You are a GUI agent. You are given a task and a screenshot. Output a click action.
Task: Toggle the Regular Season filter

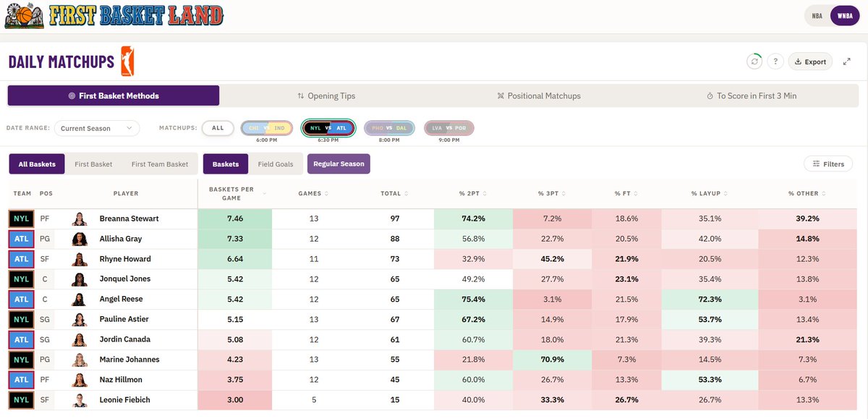pos(339,164)
